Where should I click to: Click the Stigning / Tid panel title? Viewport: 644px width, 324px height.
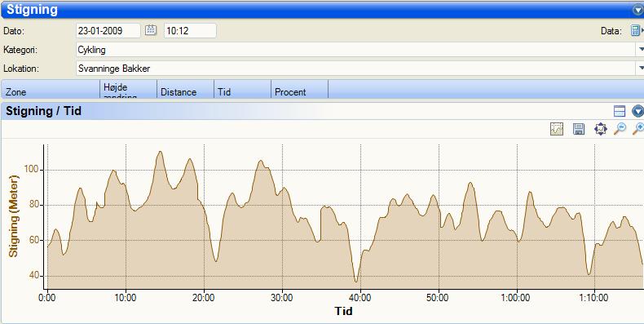coord(43,111)
